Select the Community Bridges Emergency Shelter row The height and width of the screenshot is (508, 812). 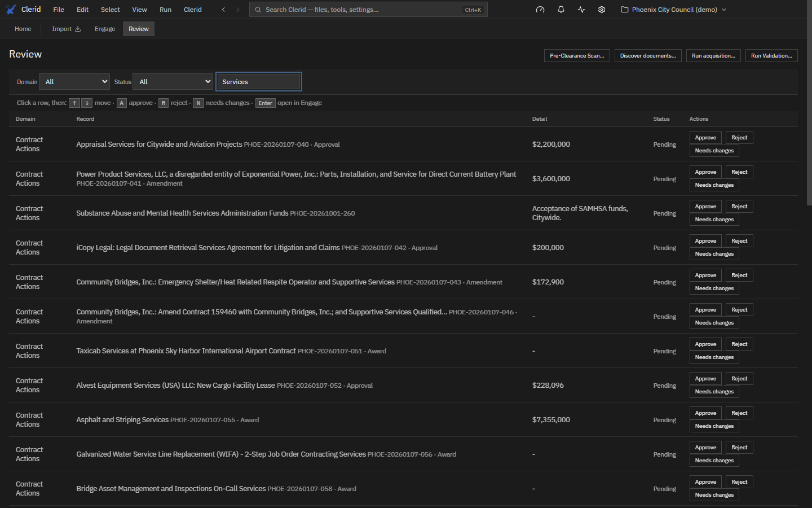click(403, 282)
